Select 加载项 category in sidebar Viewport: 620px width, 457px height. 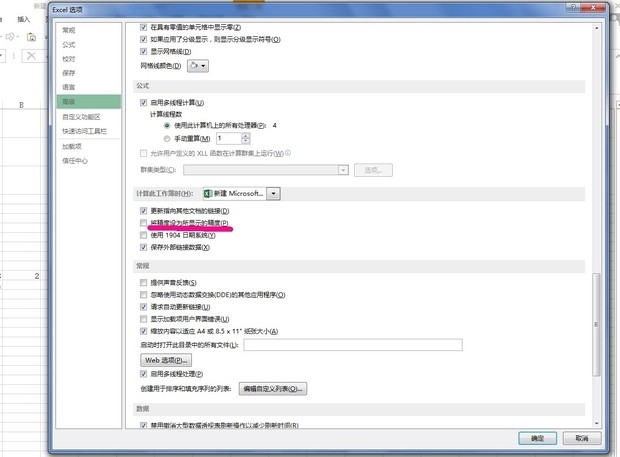point(72,146)
